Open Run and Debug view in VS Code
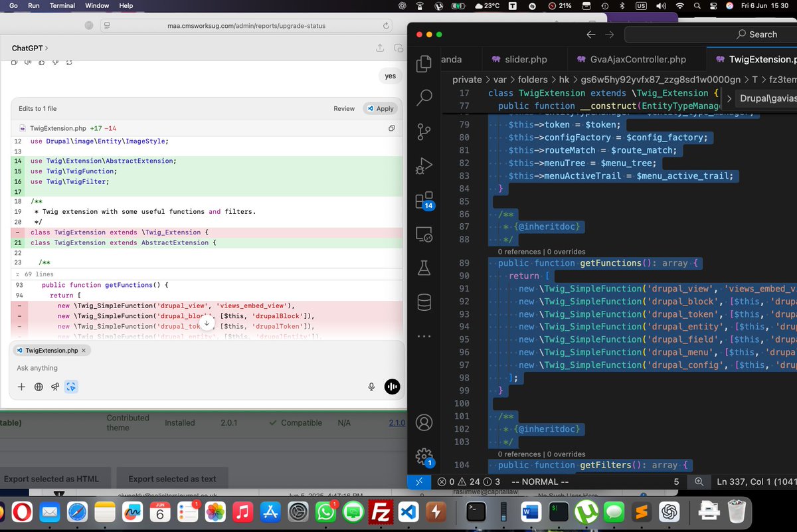Viewport: 797px width, 532px height. coord(424,165)
